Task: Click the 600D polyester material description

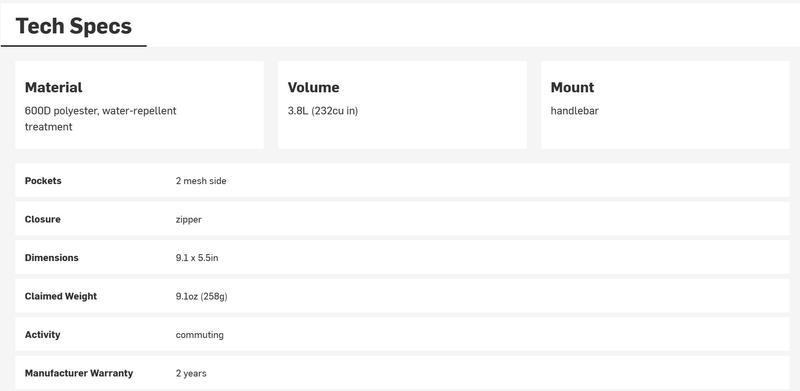Action: point(101,118)
